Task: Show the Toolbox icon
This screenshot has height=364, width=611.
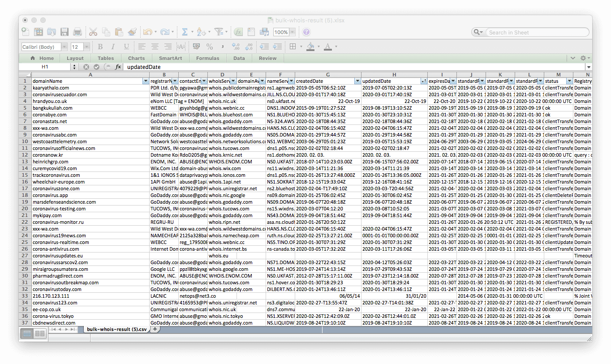Action: pyautogui.click(x=251, y=32)
